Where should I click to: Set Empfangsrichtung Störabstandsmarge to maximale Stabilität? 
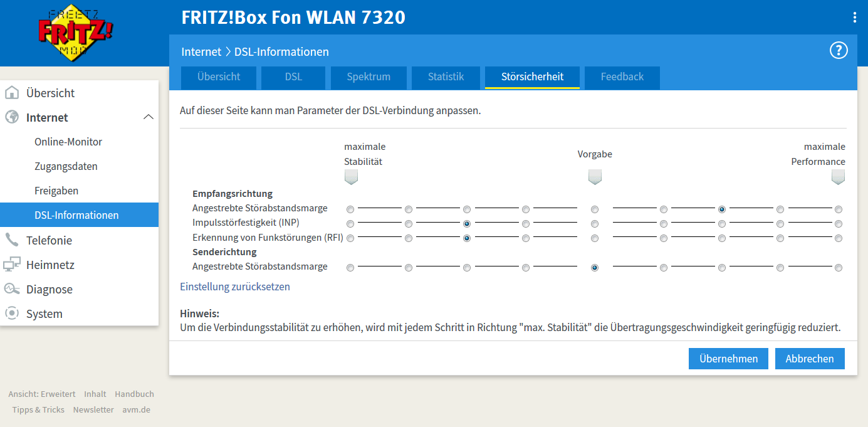click(350, 209)
